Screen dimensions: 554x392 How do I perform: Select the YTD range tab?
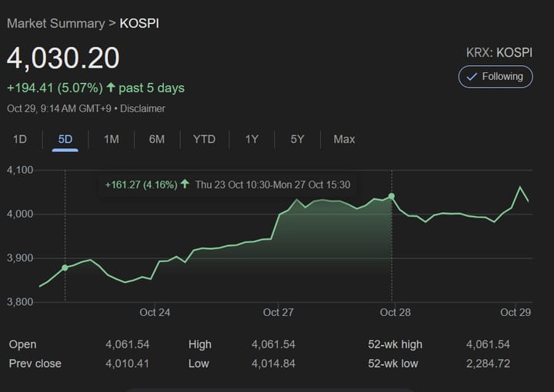(x=204, y=139)
